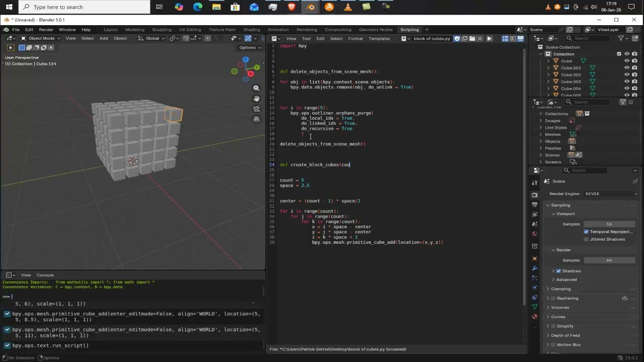This screenshot has height=362, width=644.
Task: Click Windows Start button
Action: coord(9,7)
